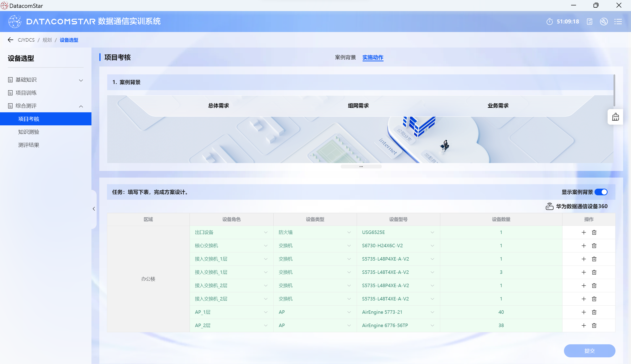The image size is (631, 364).
Task: Add a row after the USG6525E entry
Action: 583,232
